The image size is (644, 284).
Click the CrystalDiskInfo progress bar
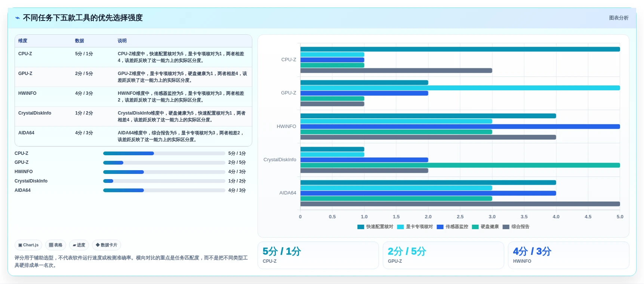click(x=164, y=181)
